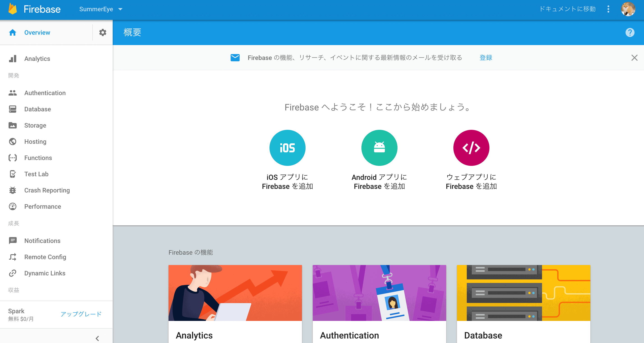
Task: Open project settings gear icon
Action: [103, 32]
